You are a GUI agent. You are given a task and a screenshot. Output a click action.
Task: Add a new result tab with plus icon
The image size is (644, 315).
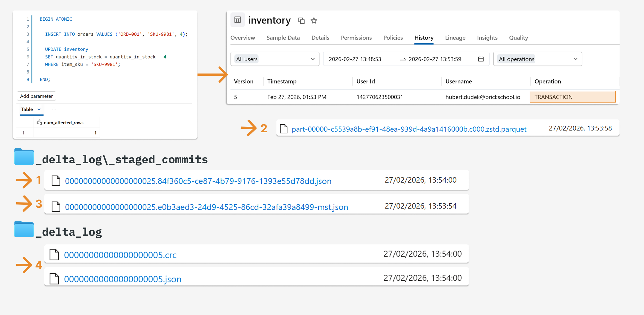[x=54, y=110]
